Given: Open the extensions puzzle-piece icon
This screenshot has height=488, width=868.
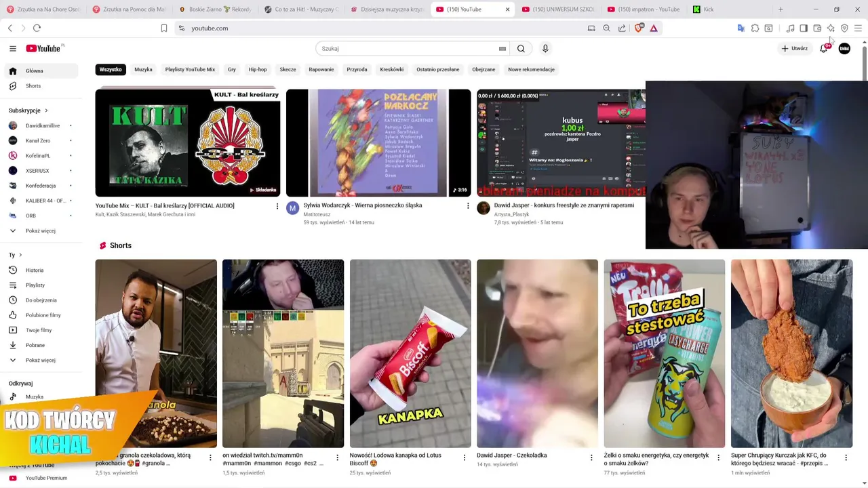Looking at the screenshot, I should tap(755, 28).
